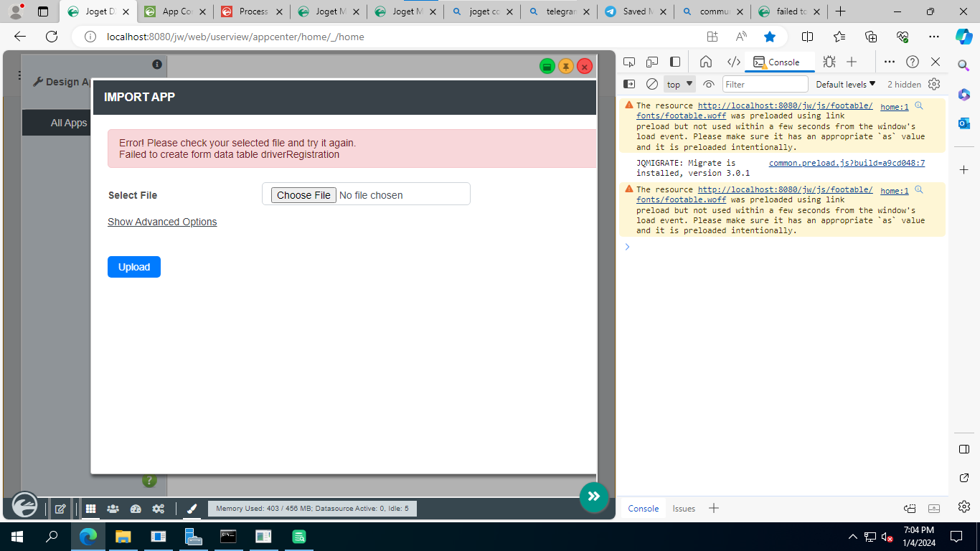The image size is (980, 551).
Task: Click the paintbrush icon in admin bar
Action: 192,509
